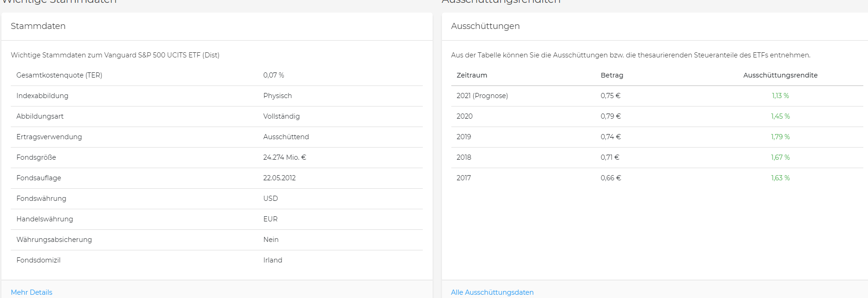Click the 2020 period cell
868x298 pixels.
[x=464, y=116]
